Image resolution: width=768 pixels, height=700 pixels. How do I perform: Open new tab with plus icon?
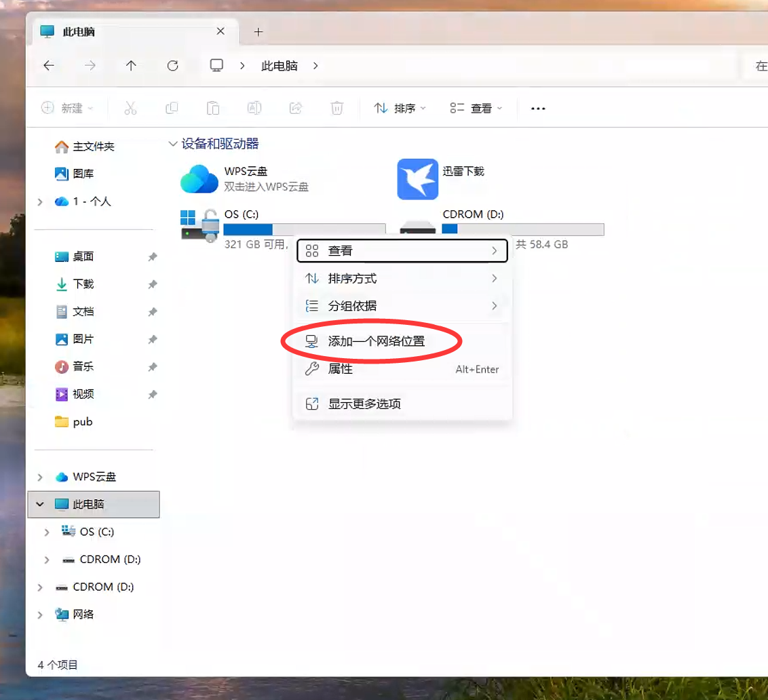[258, 32]
